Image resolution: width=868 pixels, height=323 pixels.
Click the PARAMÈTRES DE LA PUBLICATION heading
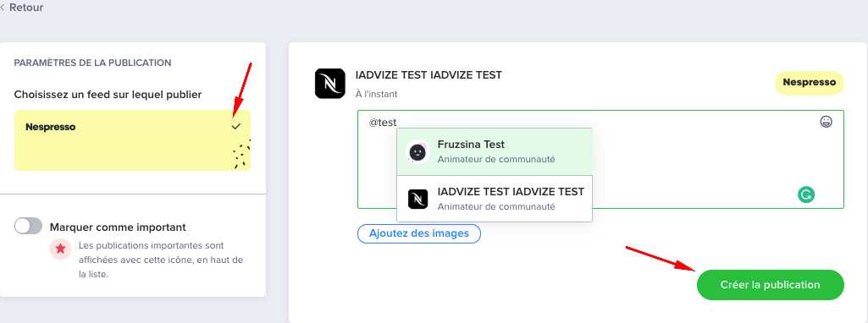(x=92, y=63)
